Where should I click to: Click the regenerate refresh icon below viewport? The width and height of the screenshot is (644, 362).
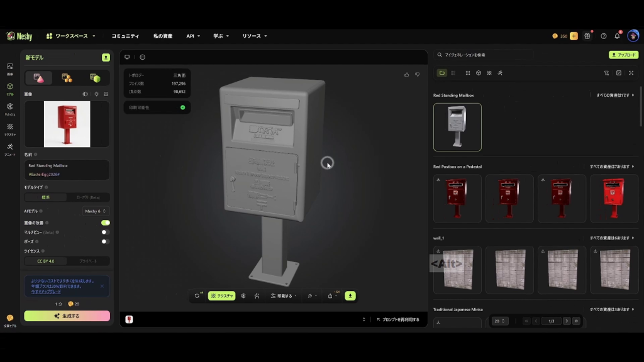pos(197,295)
